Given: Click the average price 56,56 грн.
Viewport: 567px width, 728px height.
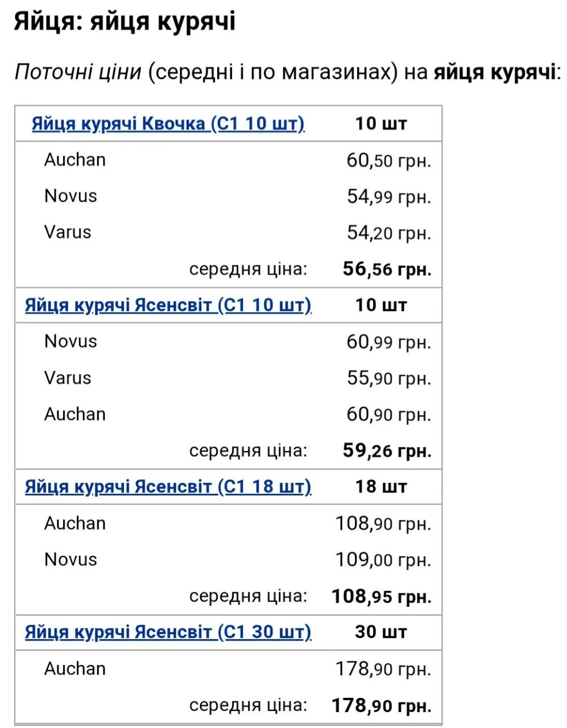Looking at the screenshot, I should tap(387, 269).
